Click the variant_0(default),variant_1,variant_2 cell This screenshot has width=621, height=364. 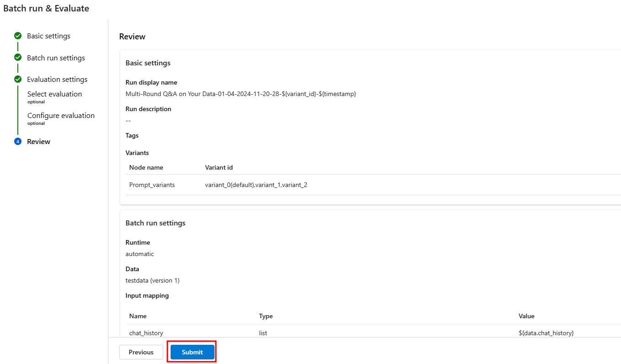256,185
